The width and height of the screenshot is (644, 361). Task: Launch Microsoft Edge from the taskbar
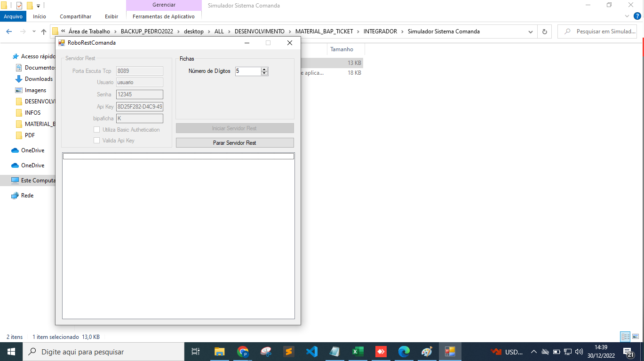coord(404,352)
